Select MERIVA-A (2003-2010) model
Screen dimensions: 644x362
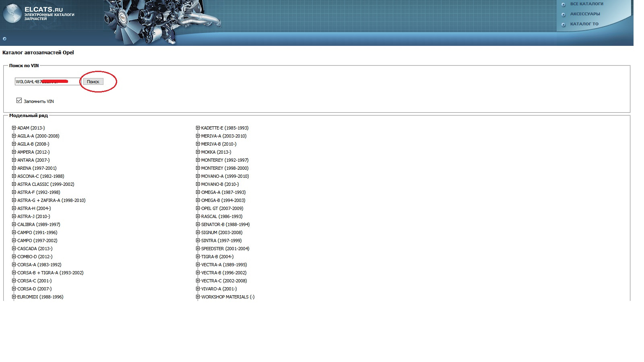pos(224,136)
